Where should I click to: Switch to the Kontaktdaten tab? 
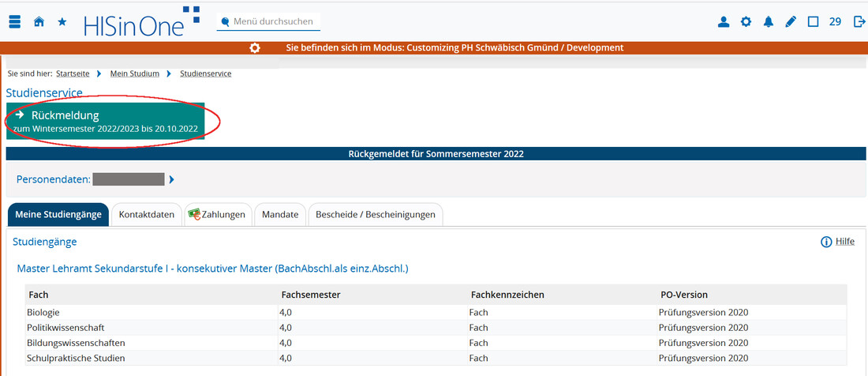146,215
